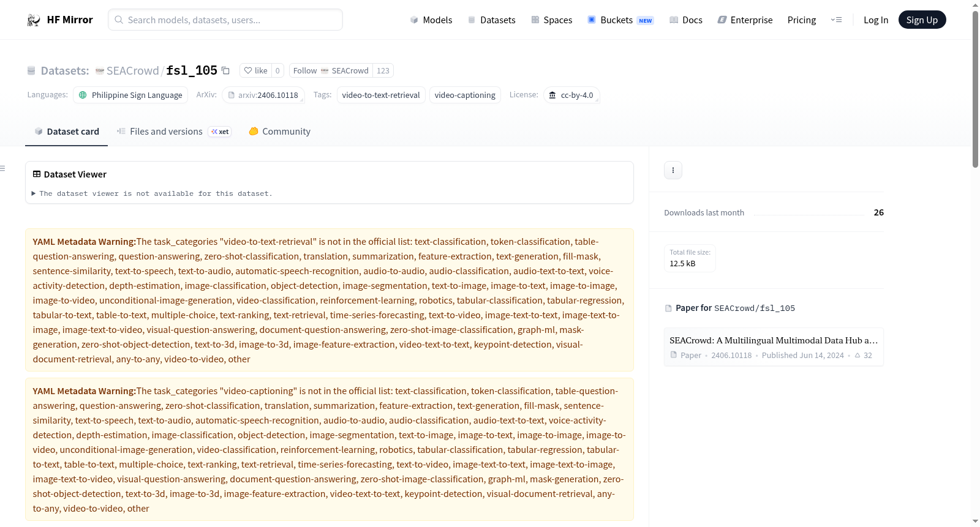
Task: Click the search magnifier icon
Action: 119,20
